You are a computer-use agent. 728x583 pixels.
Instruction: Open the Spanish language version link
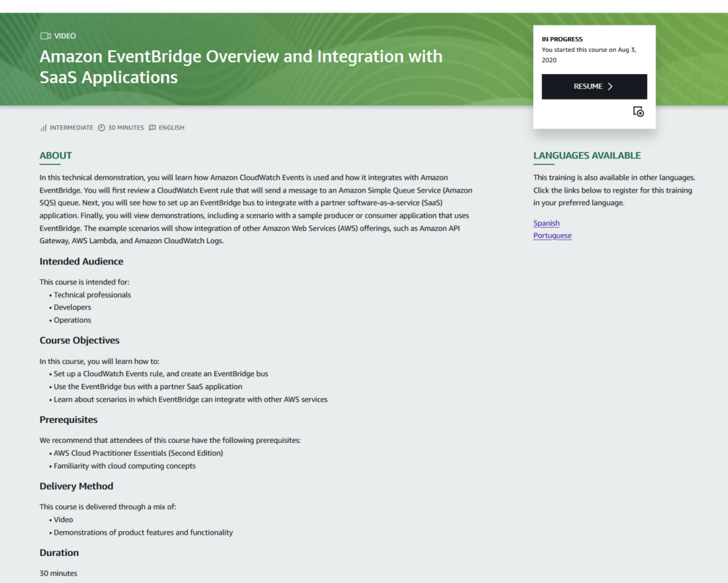546,223
